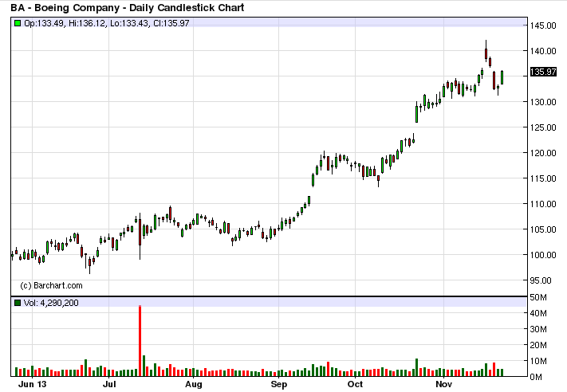Click the 'Vol: 4,290,200' readout
The image size is (567, 392).
click(x=51, y=303)
